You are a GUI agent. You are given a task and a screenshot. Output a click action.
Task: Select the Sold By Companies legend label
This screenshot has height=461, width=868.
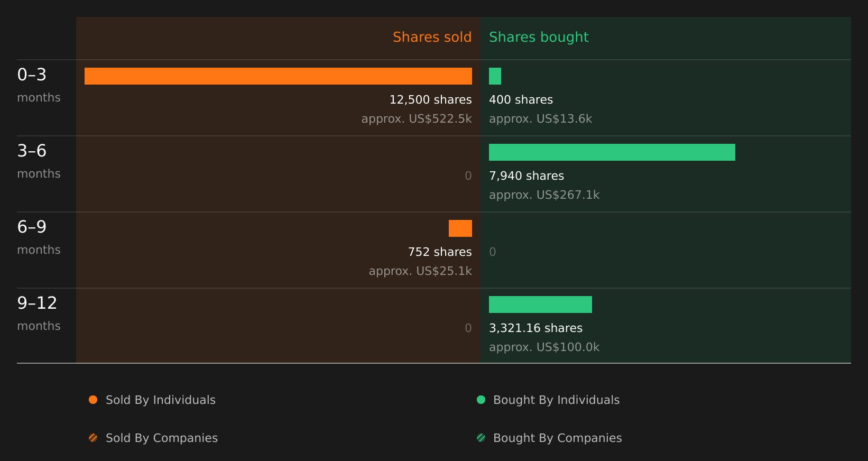coord(162,438)
